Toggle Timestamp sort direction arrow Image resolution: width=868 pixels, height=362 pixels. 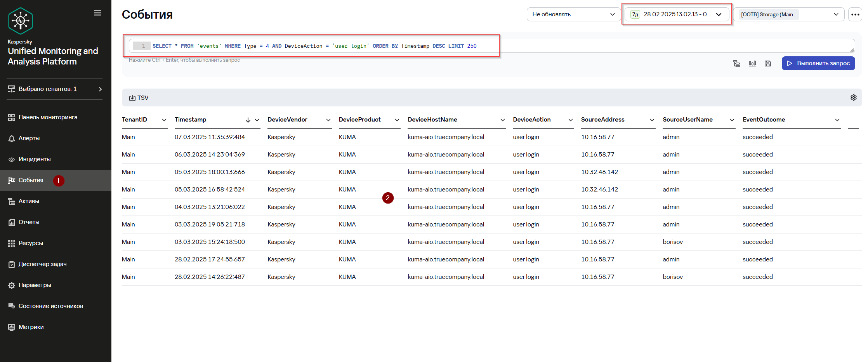[x=248, y=120]
